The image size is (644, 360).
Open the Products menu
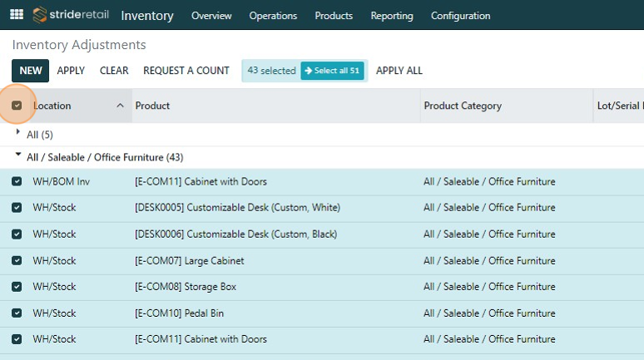334,16
